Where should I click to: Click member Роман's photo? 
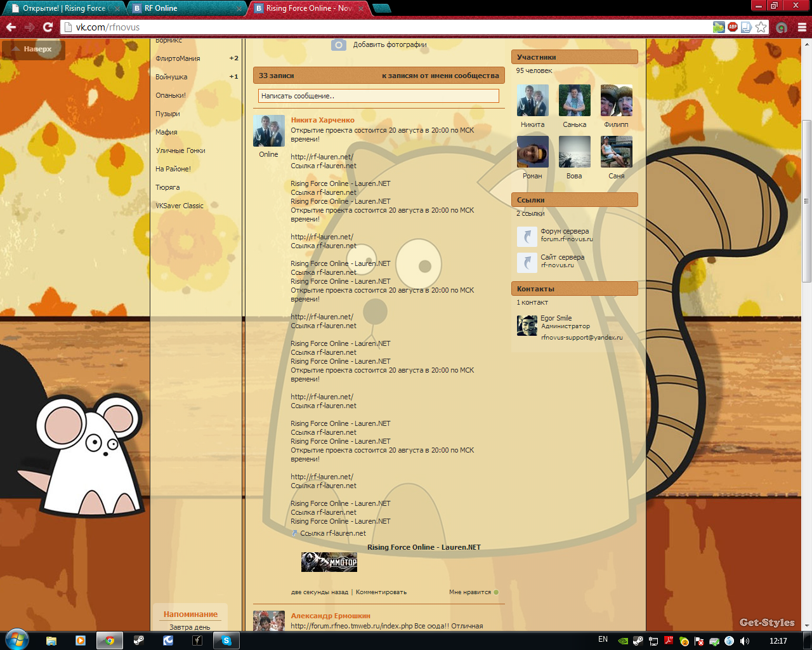(533, 152)
